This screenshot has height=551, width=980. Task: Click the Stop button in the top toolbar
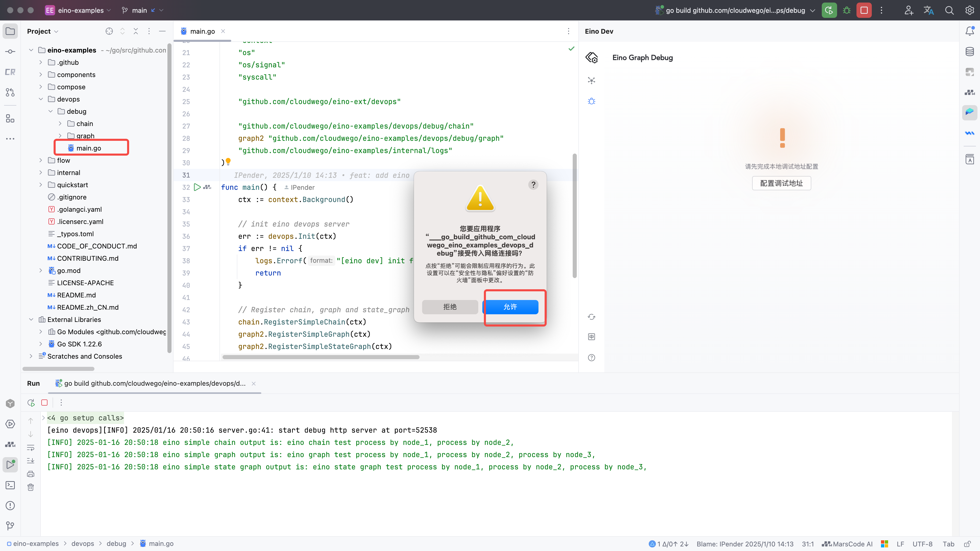[864, 10]
